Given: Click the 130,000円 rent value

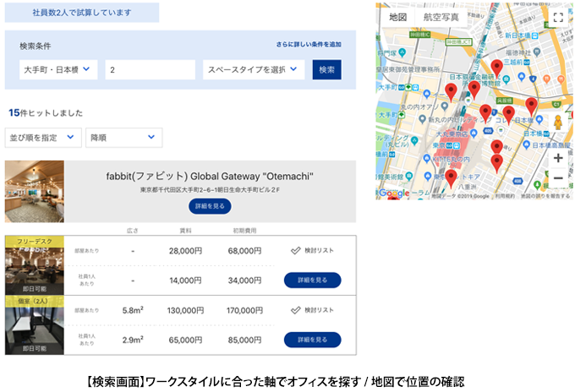Looking at the screenshot, I should 185,311.
